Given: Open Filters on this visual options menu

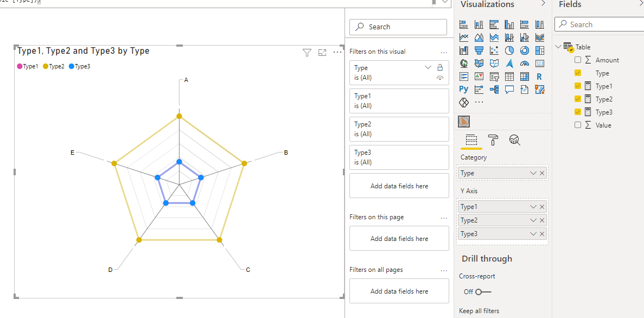Looking at the screenshot, I should [x=444, y=52].
